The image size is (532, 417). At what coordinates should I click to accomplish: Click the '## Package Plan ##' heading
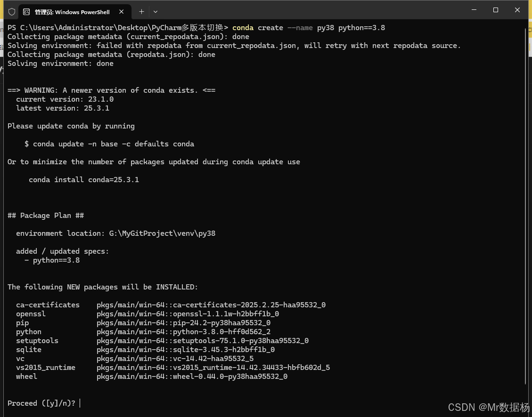coord(45,216)
